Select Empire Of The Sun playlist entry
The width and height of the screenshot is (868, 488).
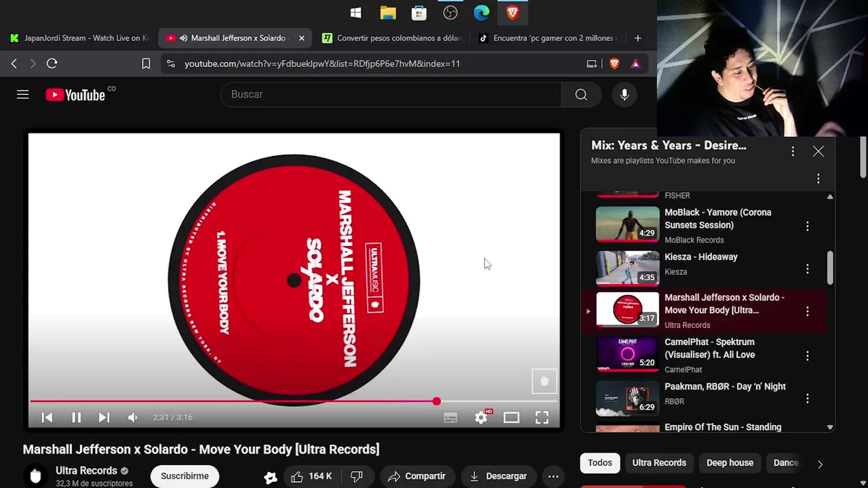[x=705, y=428]
